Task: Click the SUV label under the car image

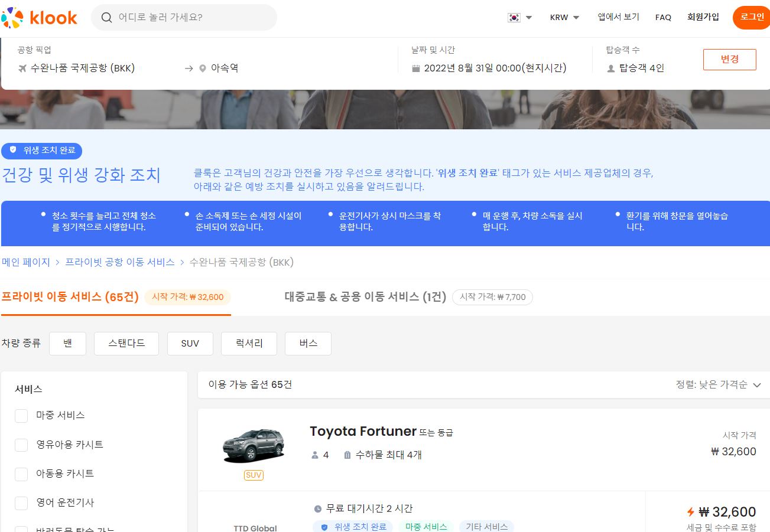Action: (x=254, y=475)
